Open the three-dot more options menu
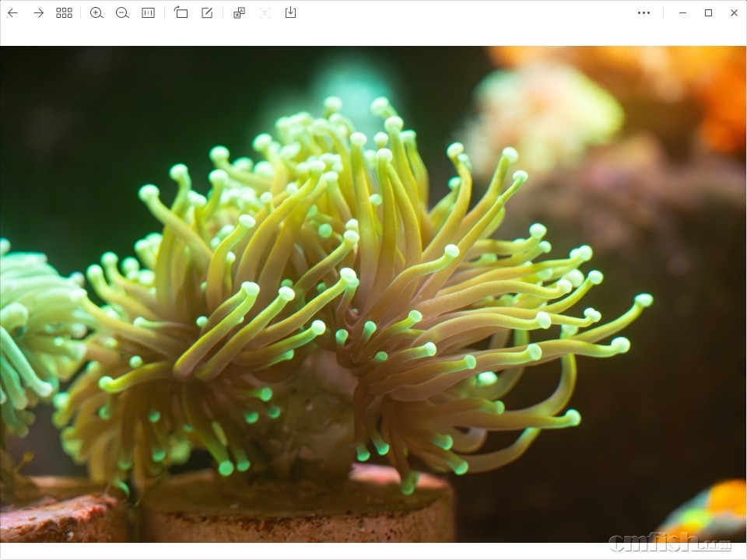This screenshot has width=747, height=560. click(x=644, y=12)
